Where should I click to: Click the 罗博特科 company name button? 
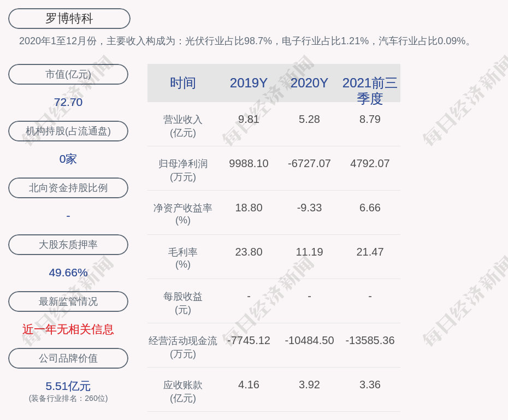coord(69,19)
